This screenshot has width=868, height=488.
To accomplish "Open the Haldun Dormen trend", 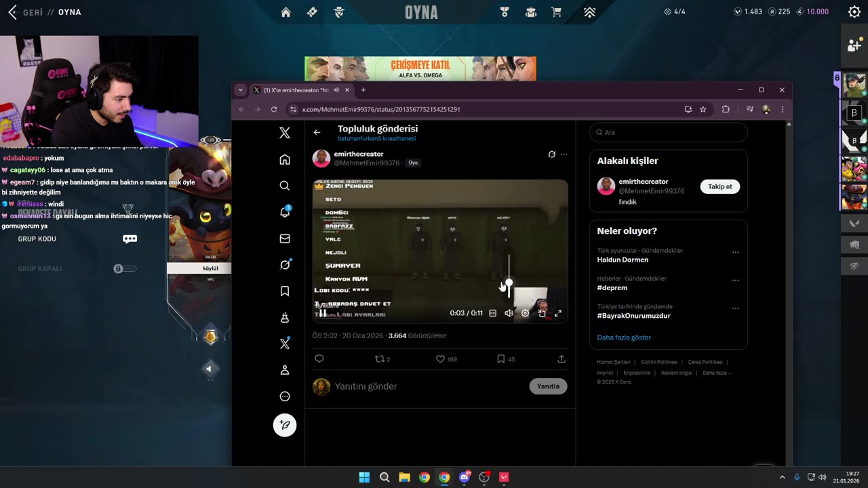I will tap(623, 260).
